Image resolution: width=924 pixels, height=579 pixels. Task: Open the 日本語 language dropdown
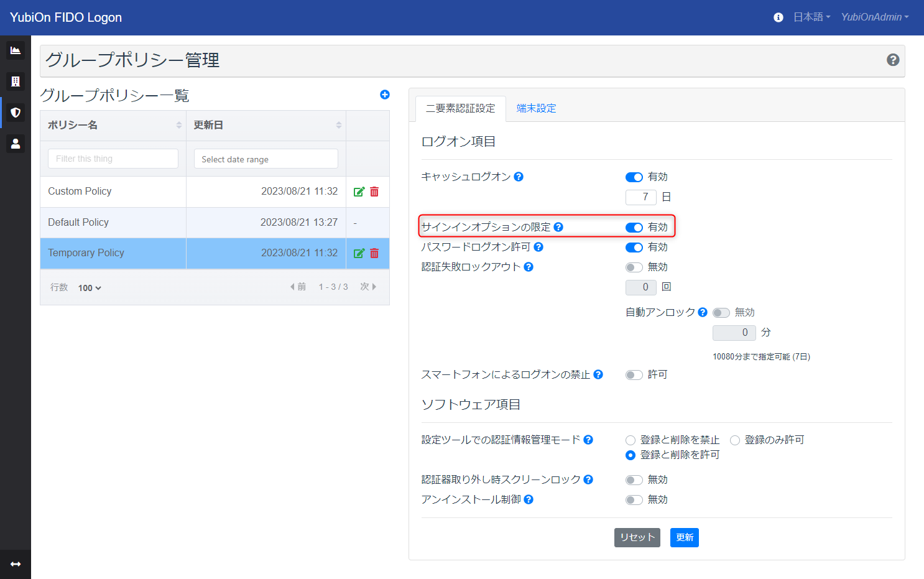(811, 17)
